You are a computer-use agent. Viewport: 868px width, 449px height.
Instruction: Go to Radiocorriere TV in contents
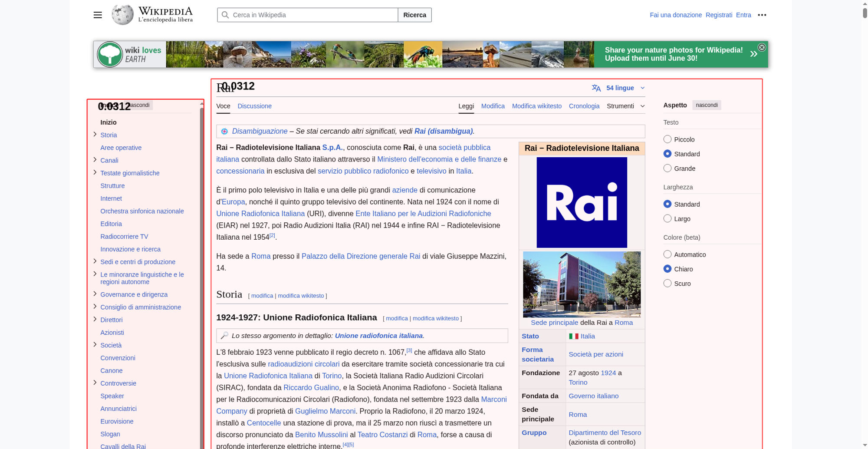(x=124, y=237)
